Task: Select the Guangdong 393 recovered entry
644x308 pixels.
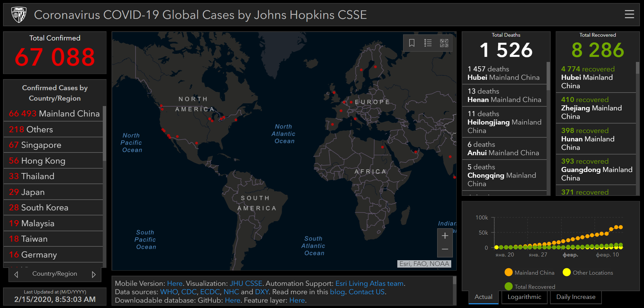Action: [596, 170]
